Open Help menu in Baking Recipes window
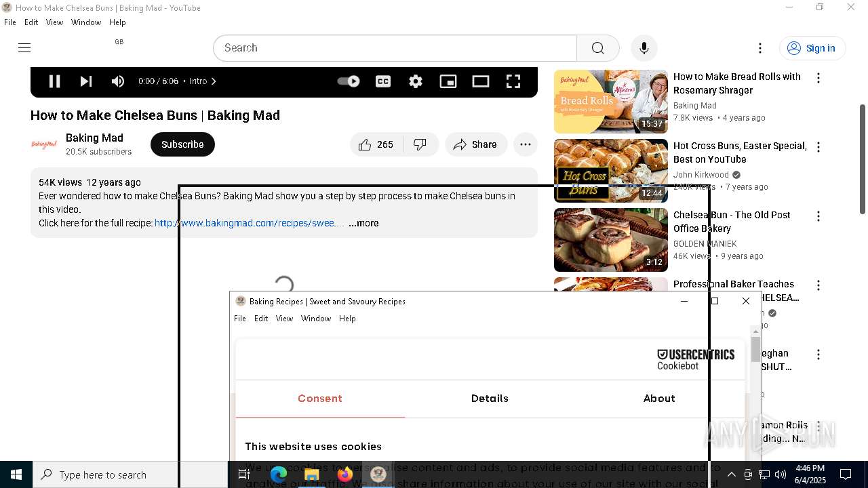868x488 pixels. (x=347, y=319)
